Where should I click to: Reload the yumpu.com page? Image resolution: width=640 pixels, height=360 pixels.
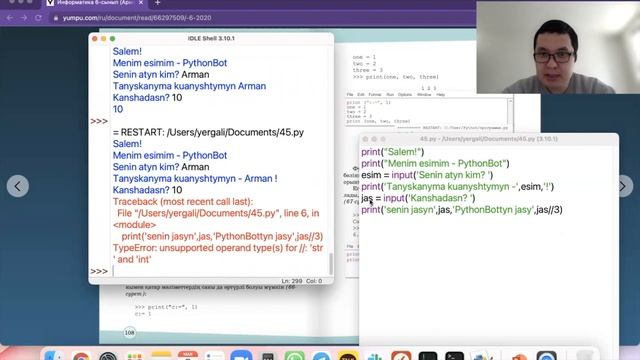(x=38, y=18)
